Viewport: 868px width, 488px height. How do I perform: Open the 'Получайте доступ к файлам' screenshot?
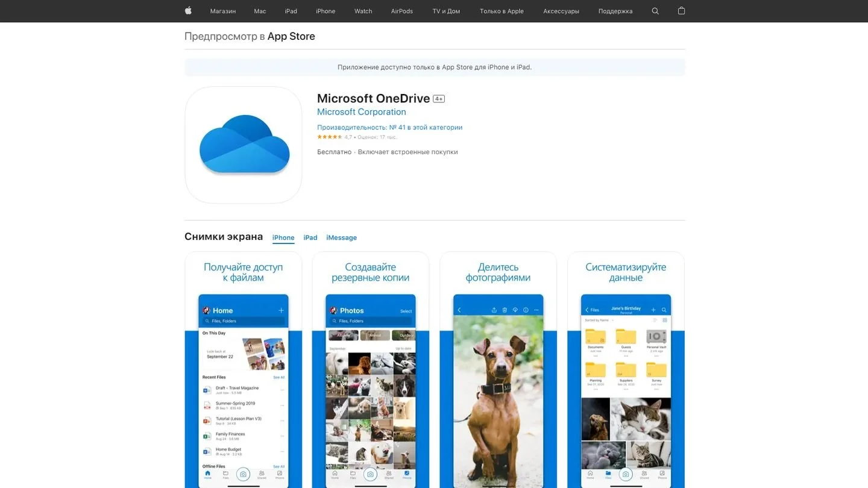(244, 370)
